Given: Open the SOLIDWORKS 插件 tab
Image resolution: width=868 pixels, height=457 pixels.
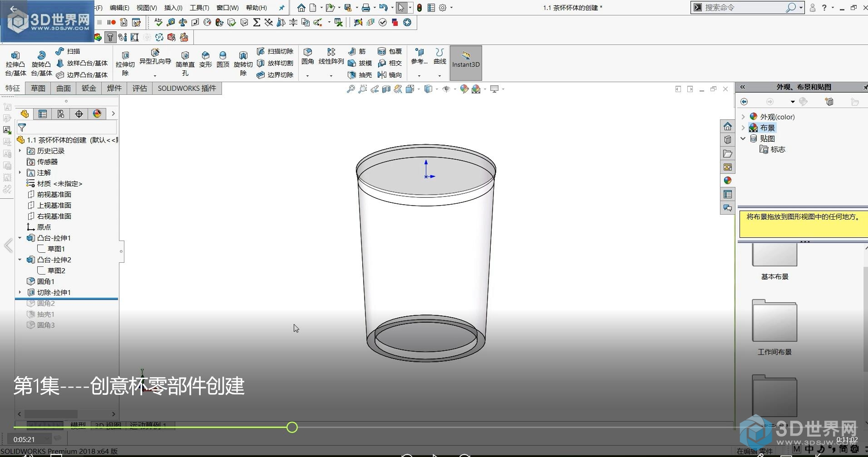Looking at the screenshot, I should pyautogui.click(x=187, y=88).
